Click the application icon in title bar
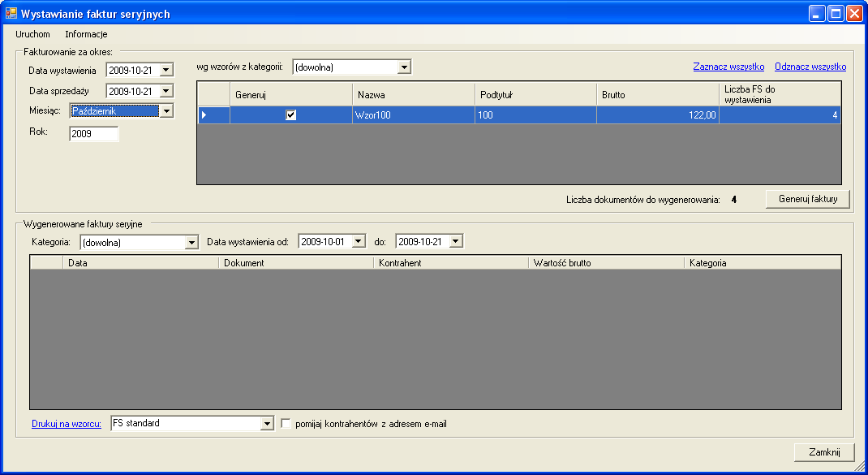This screenshot has width=868, height=475. (11, 13)
